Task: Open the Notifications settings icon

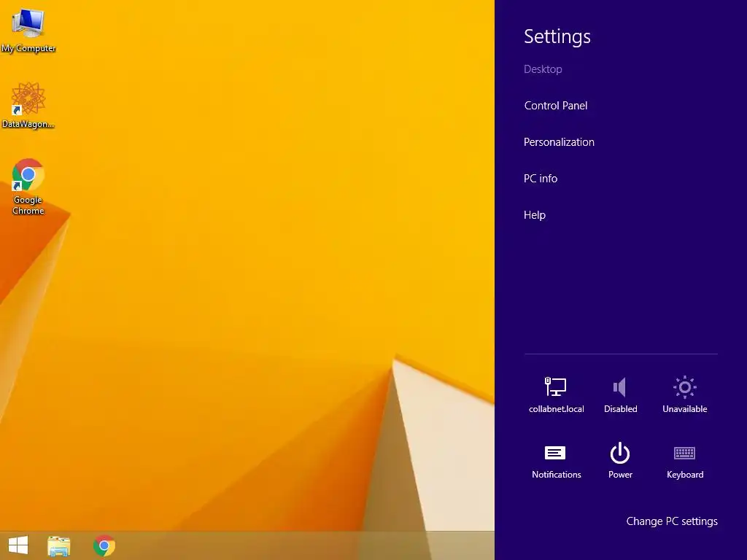Action: coord(556,461)
